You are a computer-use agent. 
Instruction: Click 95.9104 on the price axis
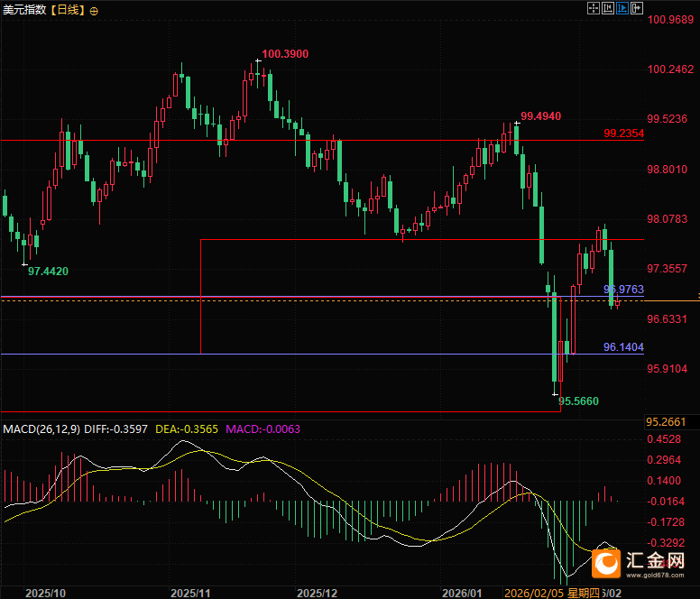(x=668, y=368)
